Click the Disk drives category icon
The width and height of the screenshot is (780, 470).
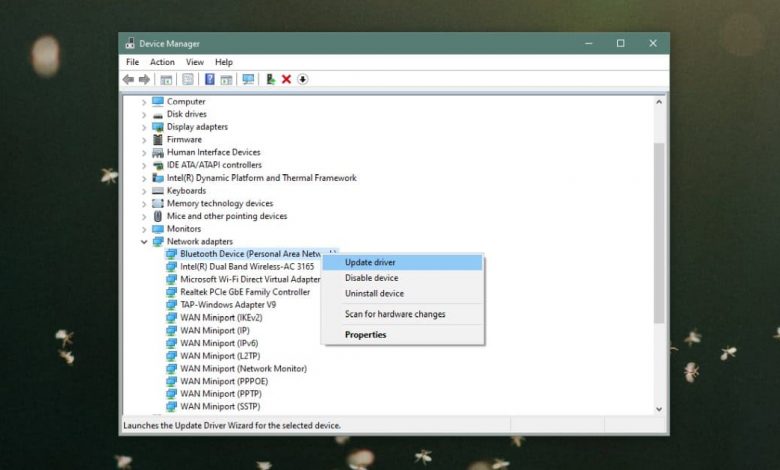click(158, 114)
